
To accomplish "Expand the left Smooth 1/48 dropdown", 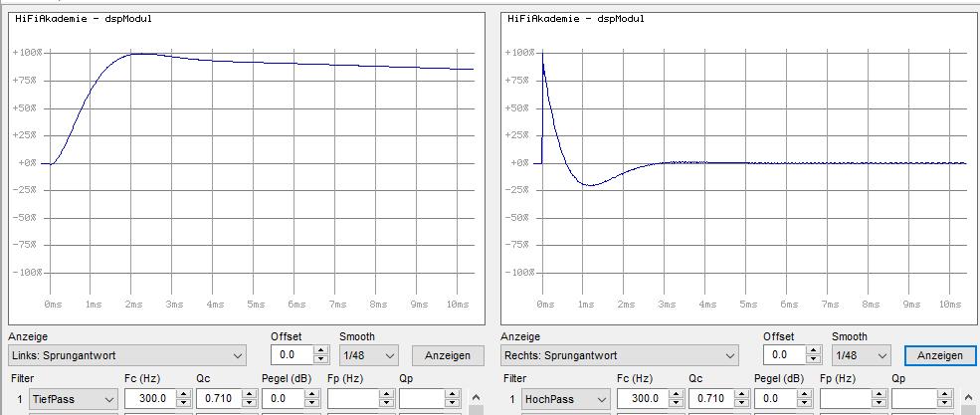I will tap(368, 355).
